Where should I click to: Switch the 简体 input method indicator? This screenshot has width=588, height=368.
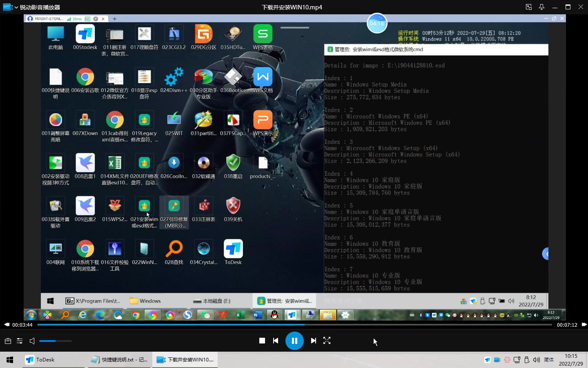tap(548, 360)
